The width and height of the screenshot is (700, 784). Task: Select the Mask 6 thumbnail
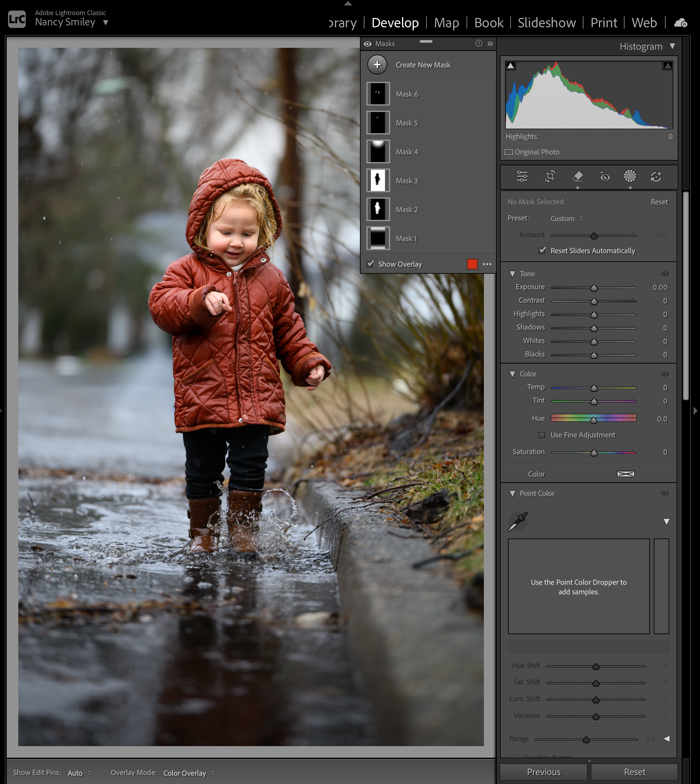pyautogui.click(x=378, y=94)
